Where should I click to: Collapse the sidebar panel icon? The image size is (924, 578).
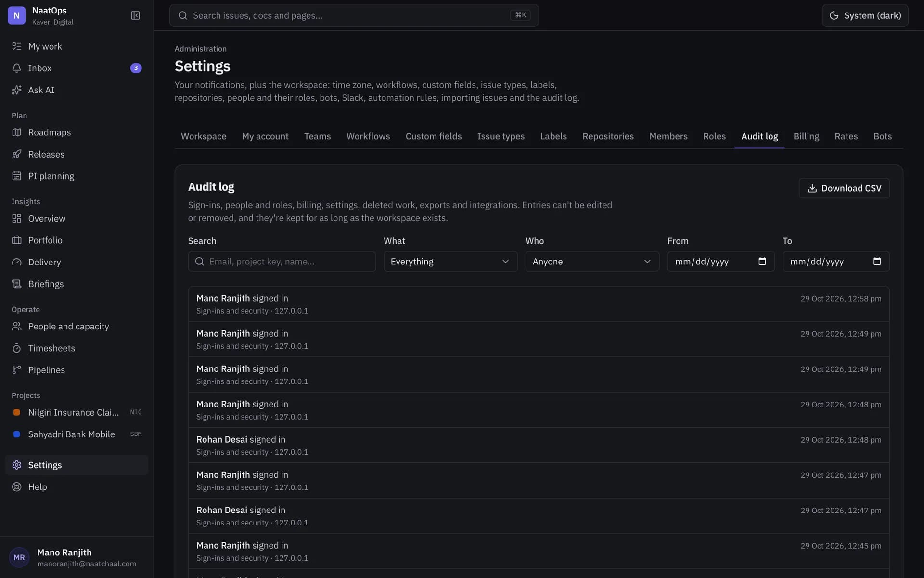(135, 15)
